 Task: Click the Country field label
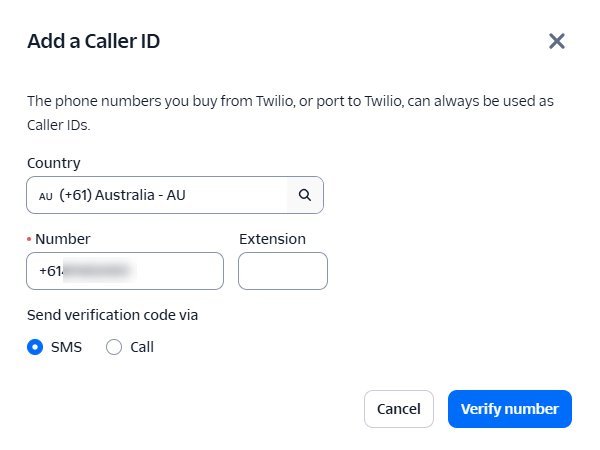[54, 163]
